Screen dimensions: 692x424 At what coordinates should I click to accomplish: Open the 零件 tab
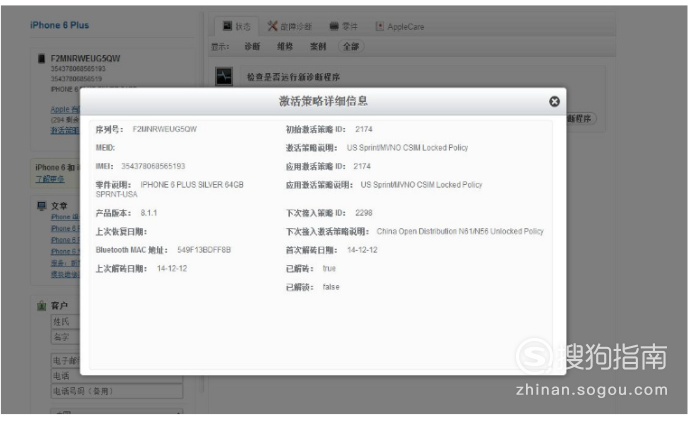tap(344, 26)
